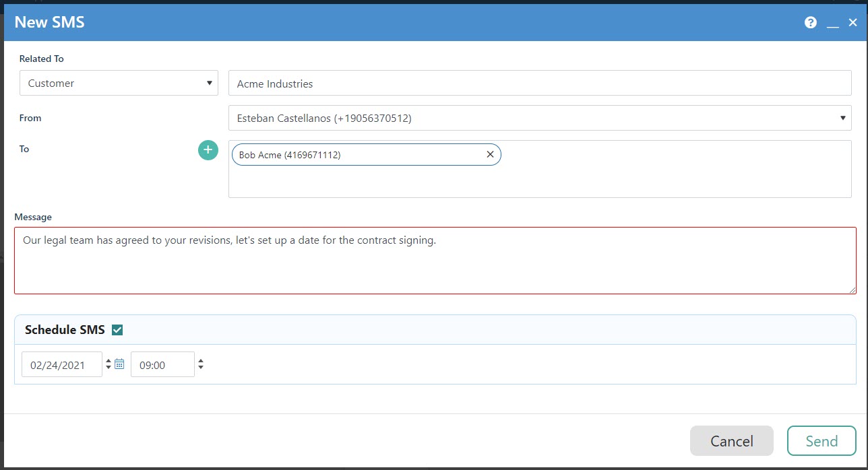
Task: Focus the Acme Industries customer field
Action: coord(540,83)
